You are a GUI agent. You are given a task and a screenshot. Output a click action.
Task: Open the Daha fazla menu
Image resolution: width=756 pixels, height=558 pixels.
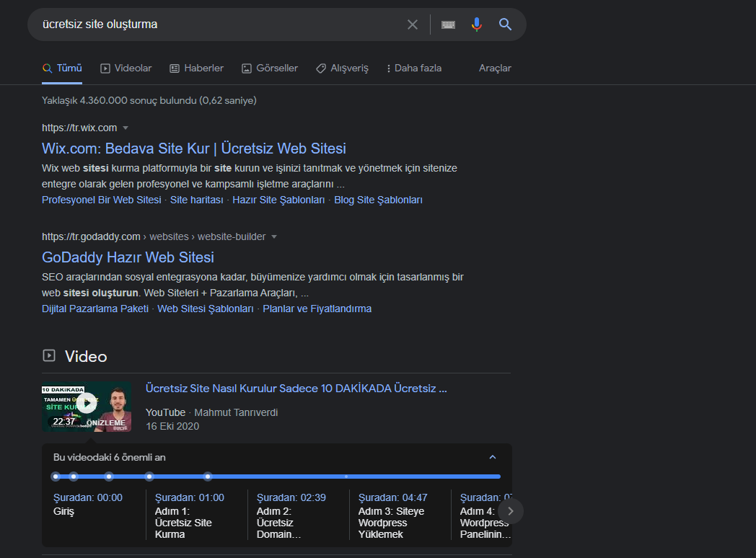[x=414, y=68]
